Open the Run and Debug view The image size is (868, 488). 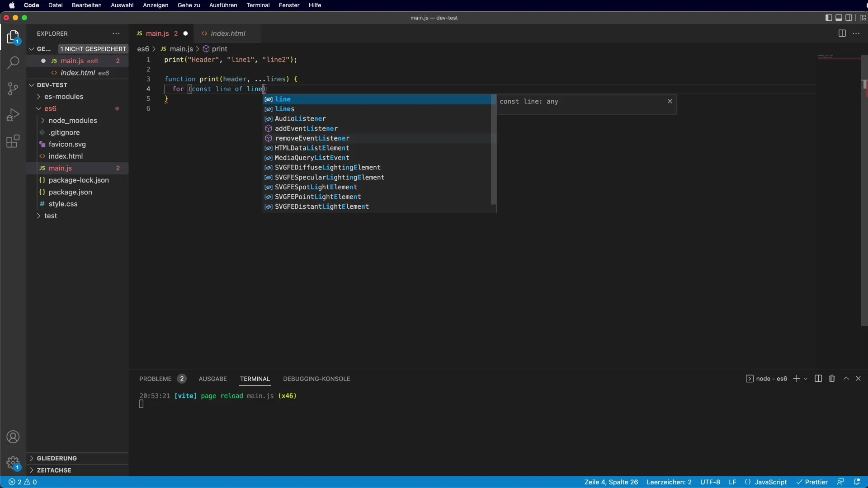(x=13, y=115)
